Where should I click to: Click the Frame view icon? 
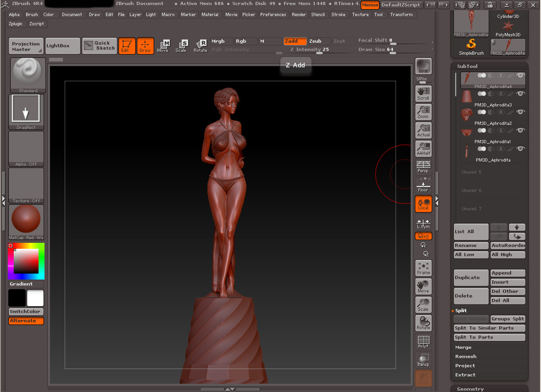coord(423,268)
